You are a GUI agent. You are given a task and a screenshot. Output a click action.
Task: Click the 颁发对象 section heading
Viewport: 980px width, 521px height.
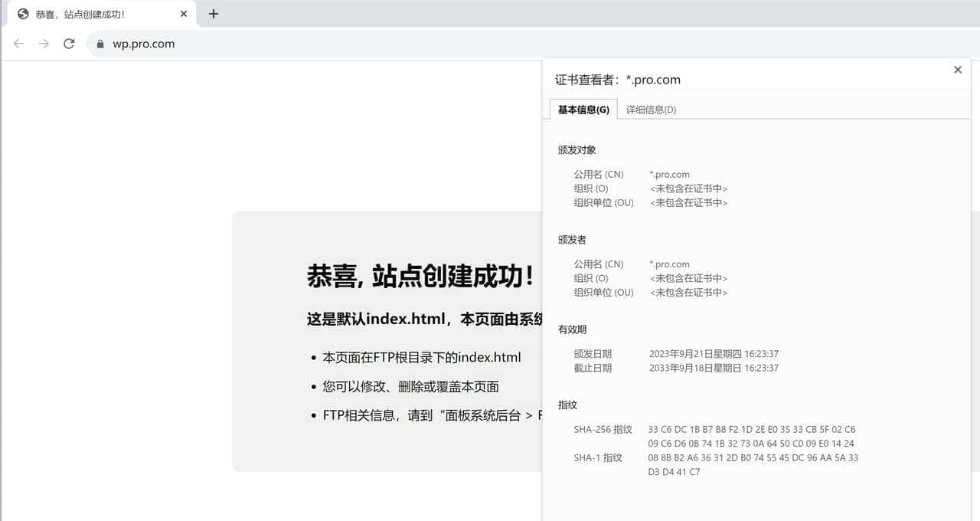tap(577, 149)
